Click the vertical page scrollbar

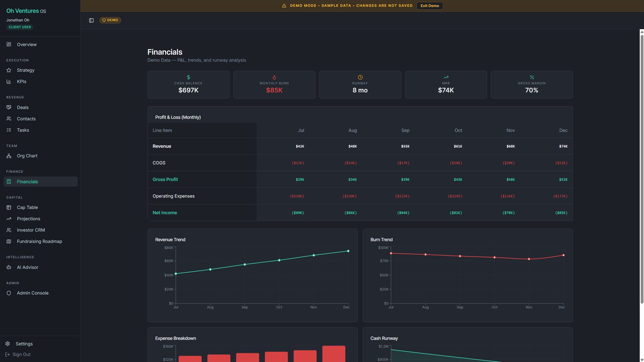click(x=642, y=169)
